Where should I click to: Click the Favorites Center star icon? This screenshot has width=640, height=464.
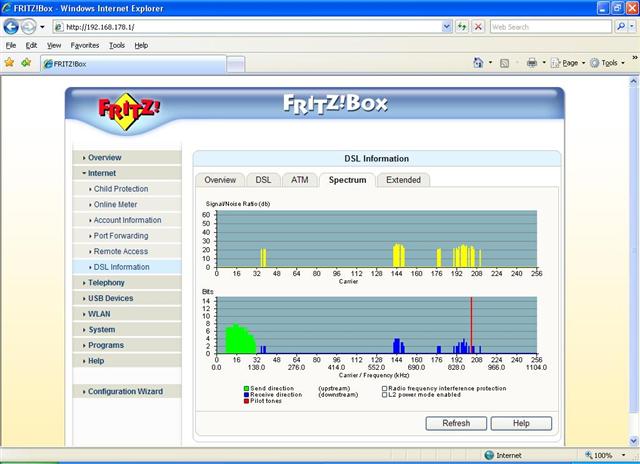[x=9, y=62]
